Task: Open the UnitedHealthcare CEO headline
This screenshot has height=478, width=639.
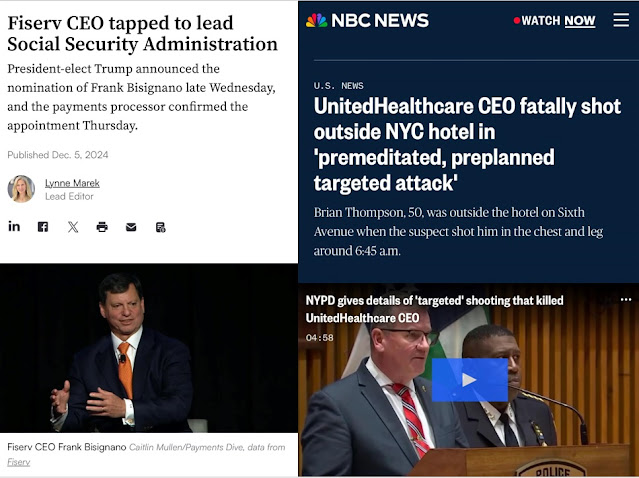Action: pos(467,144)
